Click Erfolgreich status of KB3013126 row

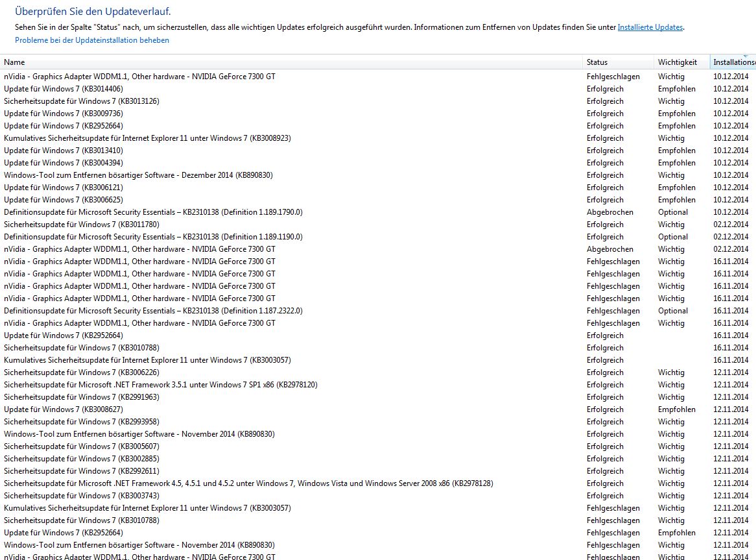click(x=605, y=101)
